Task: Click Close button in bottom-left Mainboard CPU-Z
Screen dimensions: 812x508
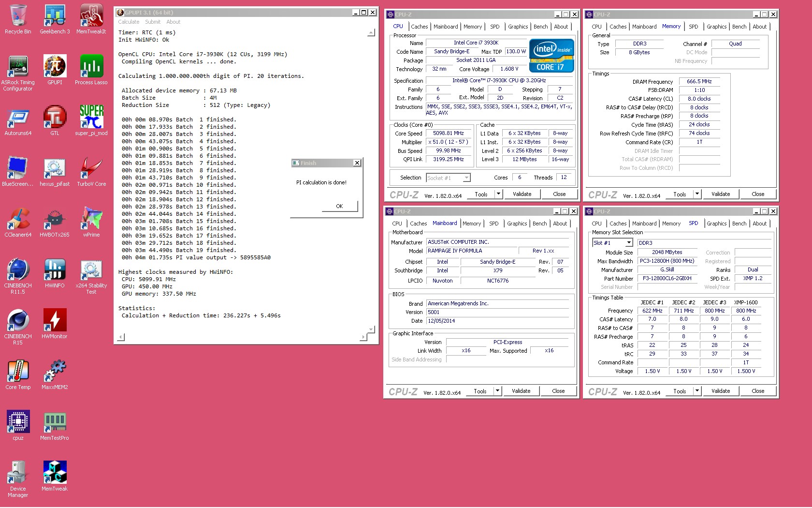Action: click(x=558, y=391)
